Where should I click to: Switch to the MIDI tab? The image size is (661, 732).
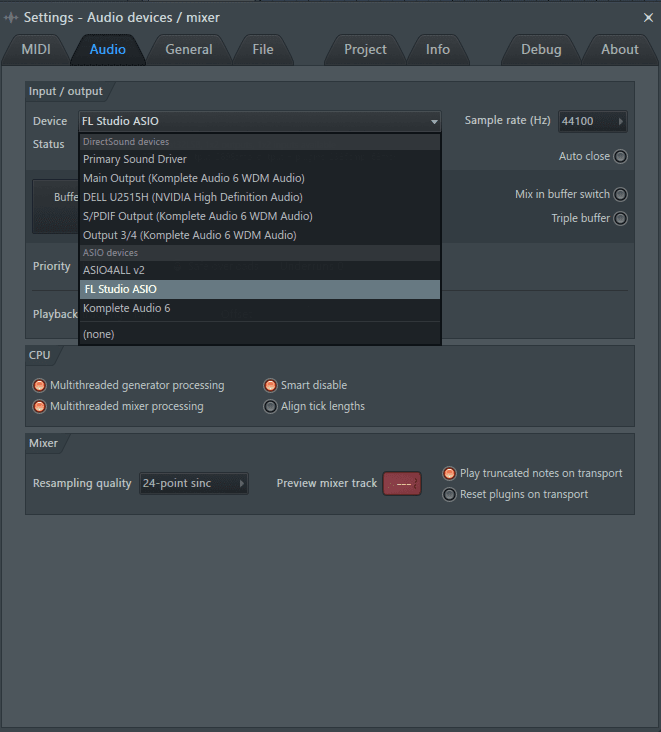tap(36, 49)
